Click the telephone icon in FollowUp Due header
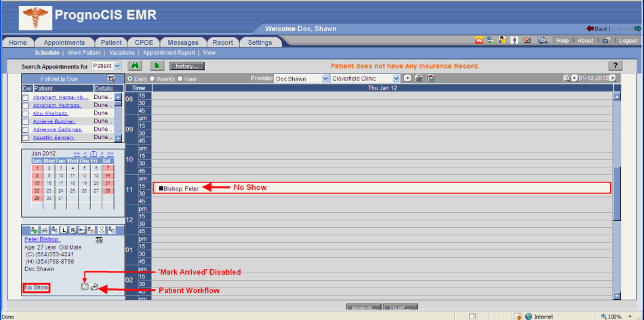This screenshot has height=320, width=644. (x=111, y=79)
